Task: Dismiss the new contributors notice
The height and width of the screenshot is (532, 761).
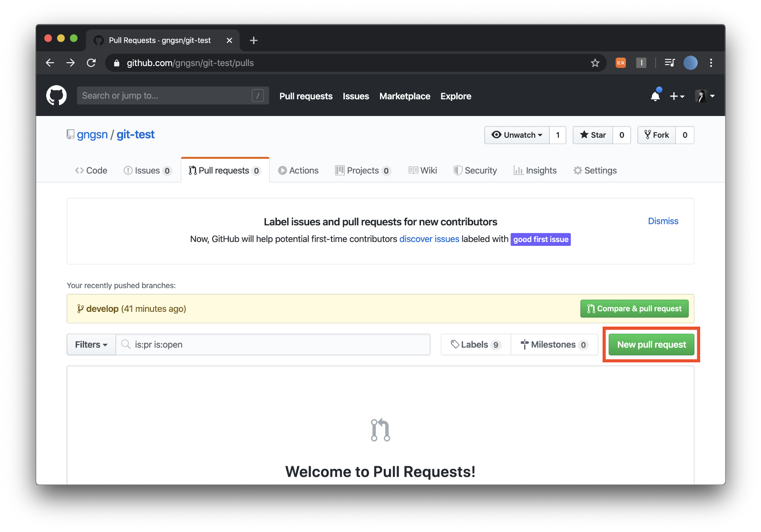Action: click(663, 221)
